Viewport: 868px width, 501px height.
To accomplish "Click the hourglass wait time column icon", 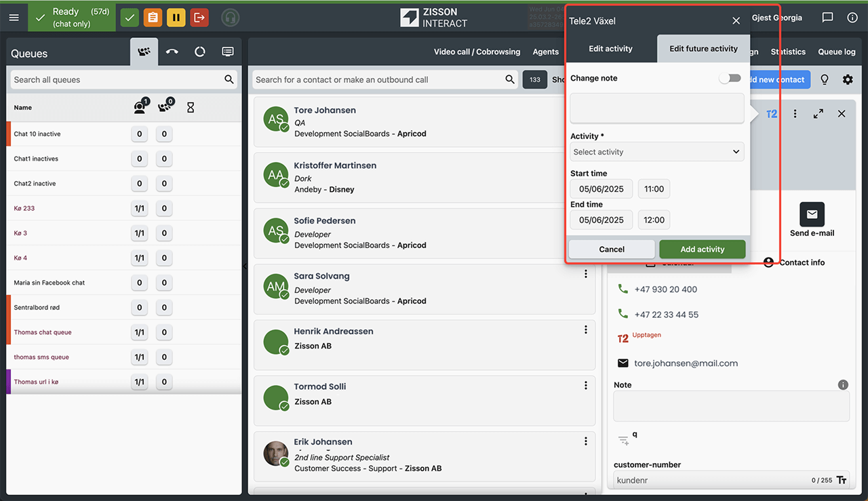I will (191, 107).
